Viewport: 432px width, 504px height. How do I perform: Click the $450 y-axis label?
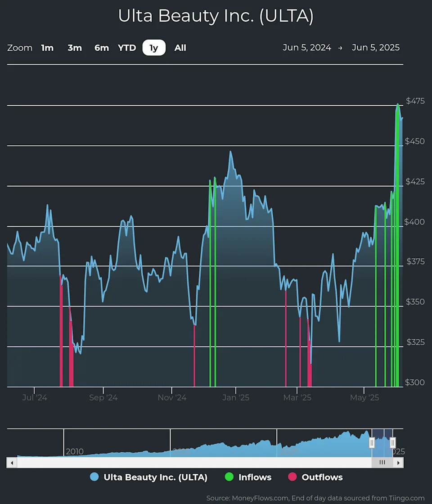pyautogui.click(x=415, y=141)
